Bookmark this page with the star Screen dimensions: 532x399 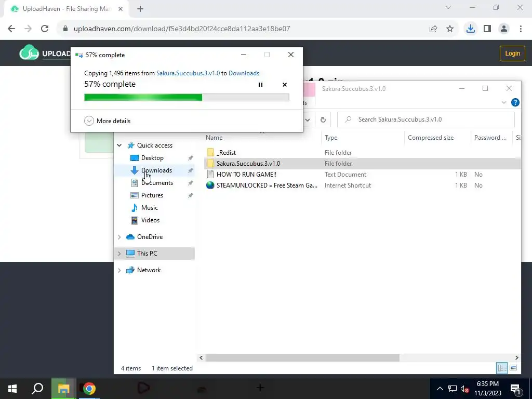click(450, 29)
